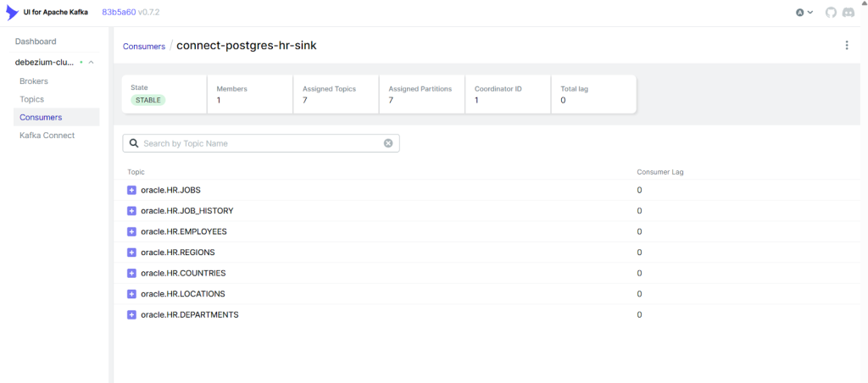Expand the oracle.HR.REGIONS row plus icon
This screenshot has height=383, width=868.
(x=131, y=253)
